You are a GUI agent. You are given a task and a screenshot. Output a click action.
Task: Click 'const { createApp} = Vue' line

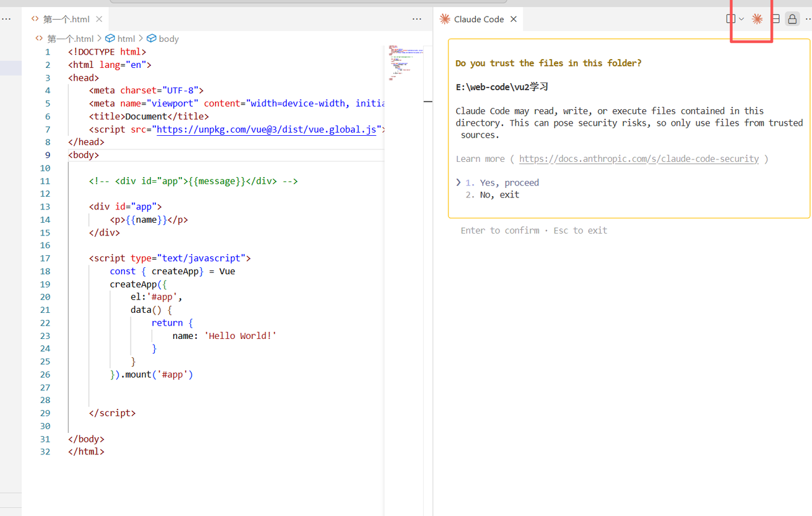[173, 271]
